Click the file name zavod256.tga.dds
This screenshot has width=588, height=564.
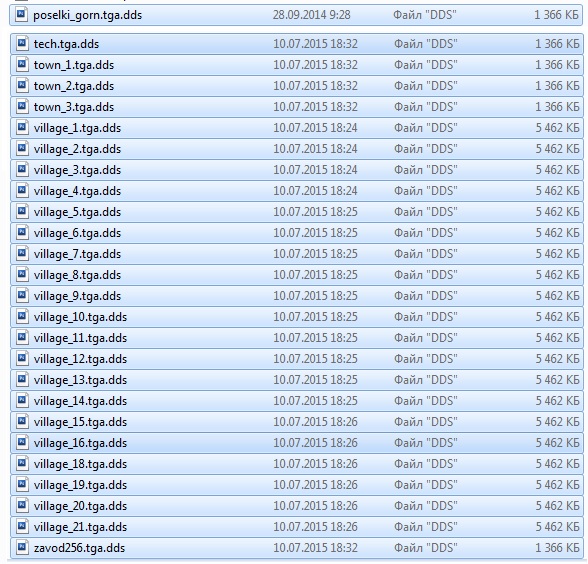pyautogui.click(x=79, y=548)
